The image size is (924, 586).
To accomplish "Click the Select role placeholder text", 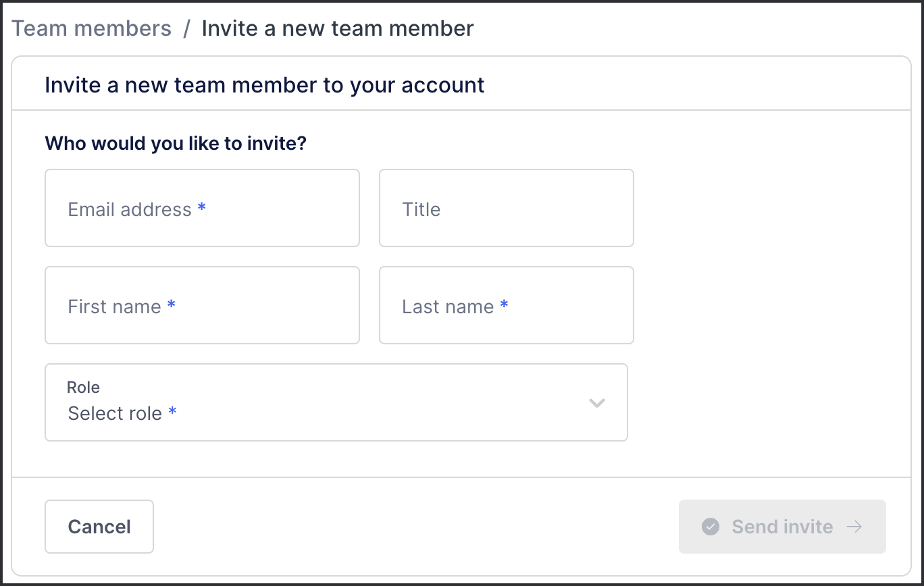I will [115, 413].
